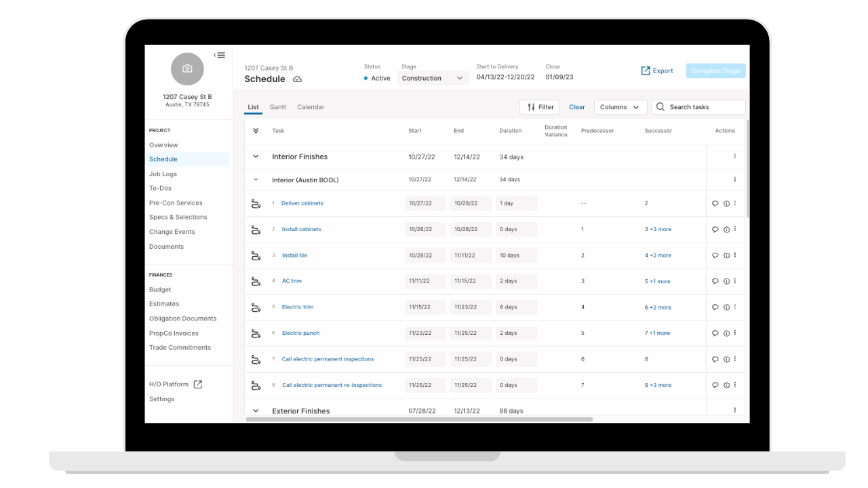Click the cloud icon beside Schedule
868x488 pixels.
point(297,79)
